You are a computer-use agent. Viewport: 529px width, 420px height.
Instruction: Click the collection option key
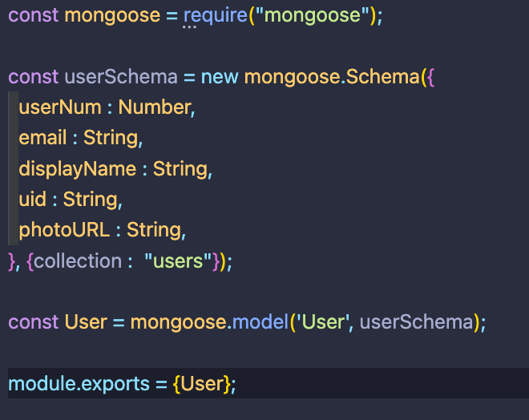78,261
